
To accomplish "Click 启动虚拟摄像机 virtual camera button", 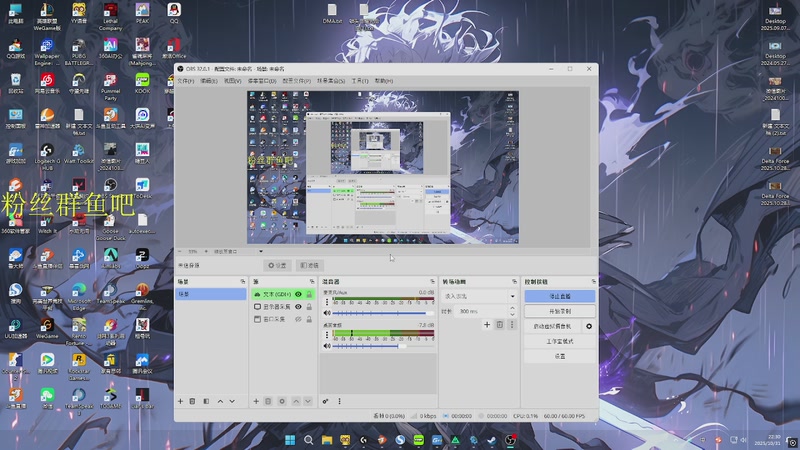I will [x=553, y=326].
